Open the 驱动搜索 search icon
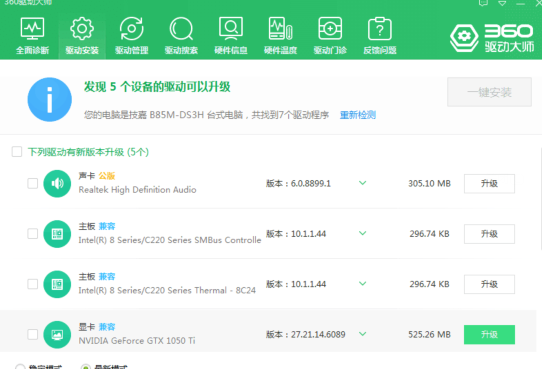Screen dimensions: 542x369 point(181,29)
